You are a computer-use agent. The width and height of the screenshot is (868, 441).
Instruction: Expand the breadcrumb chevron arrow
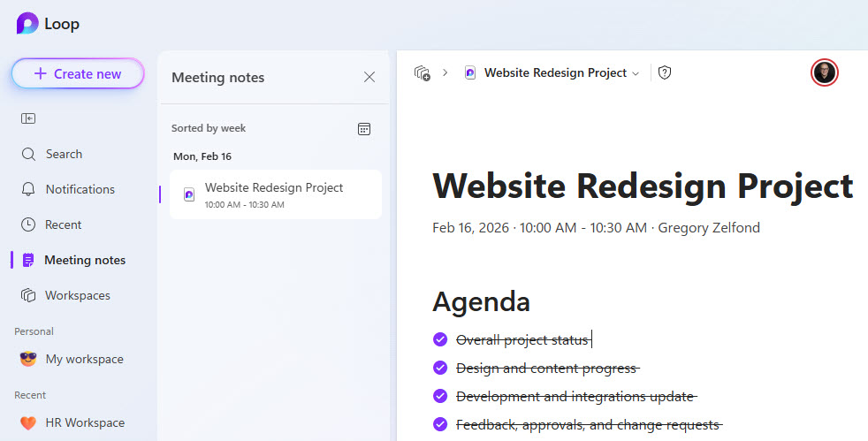click(x=445, y=72)
